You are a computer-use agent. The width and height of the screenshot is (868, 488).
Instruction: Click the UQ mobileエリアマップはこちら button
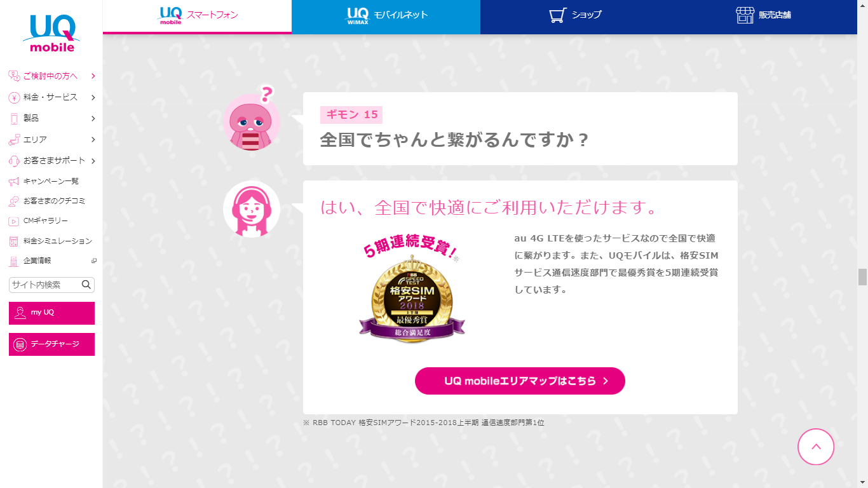520,381
